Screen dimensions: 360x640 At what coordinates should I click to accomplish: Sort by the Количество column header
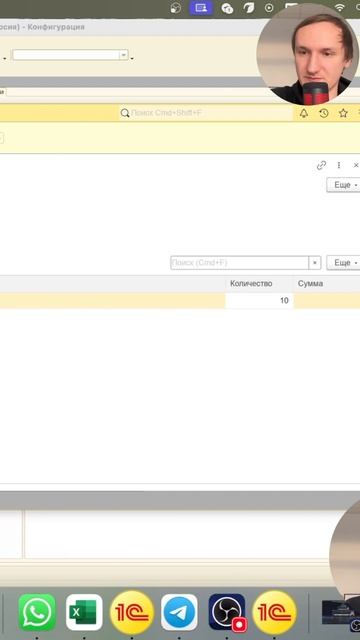coord(259,283)
